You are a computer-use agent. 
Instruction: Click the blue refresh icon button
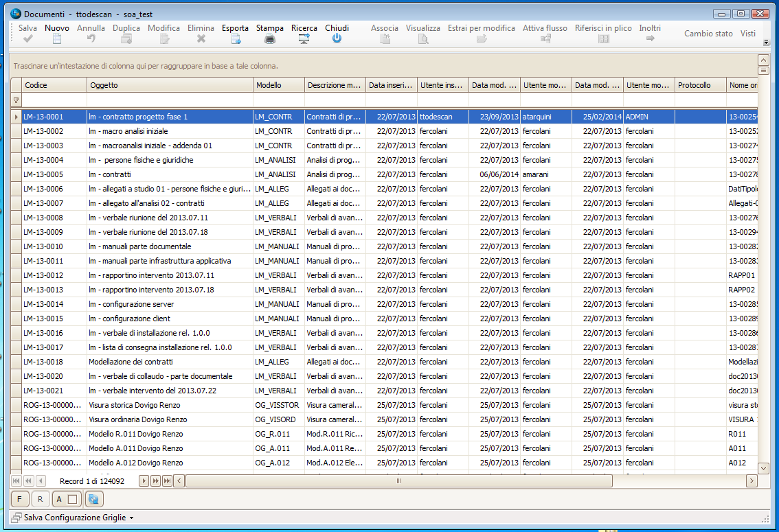pyautogui.click(x=95, y=499)
